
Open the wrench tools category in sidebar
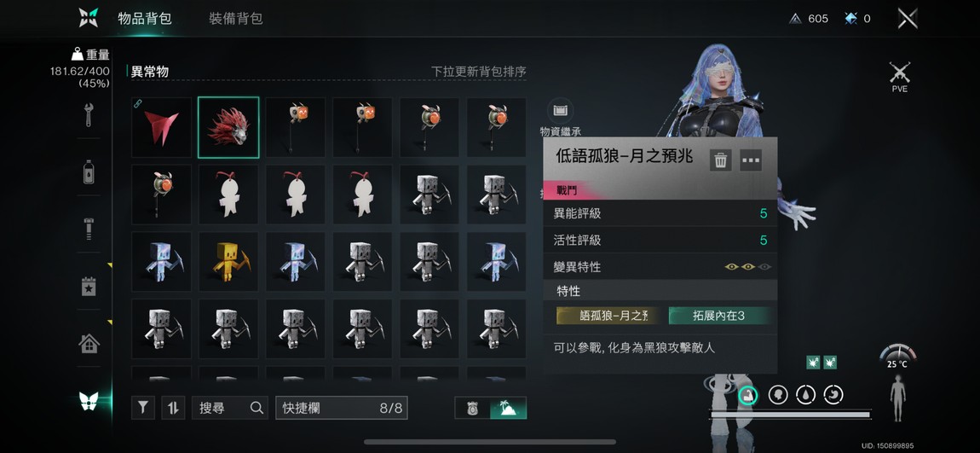pyautogui.click(x=89, y=115)
